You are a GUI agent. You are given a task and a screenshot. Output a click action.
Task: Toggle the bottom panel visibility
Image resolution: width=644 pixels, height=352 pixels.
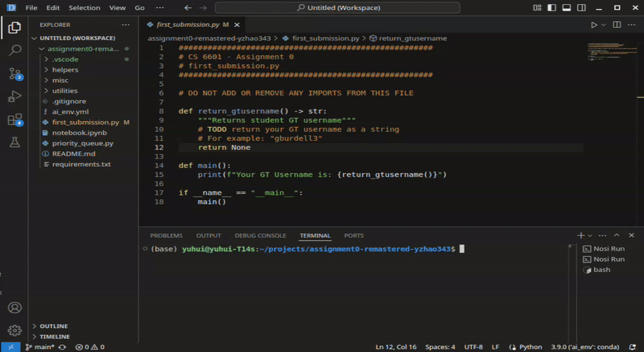point(566,8)
